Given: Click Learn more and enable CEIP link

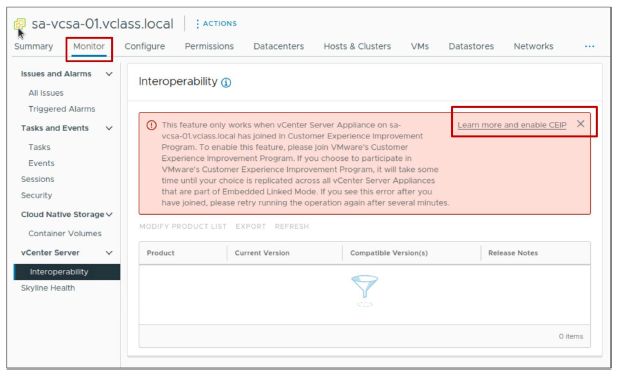Looking at the screenshot, I should 512,125.
